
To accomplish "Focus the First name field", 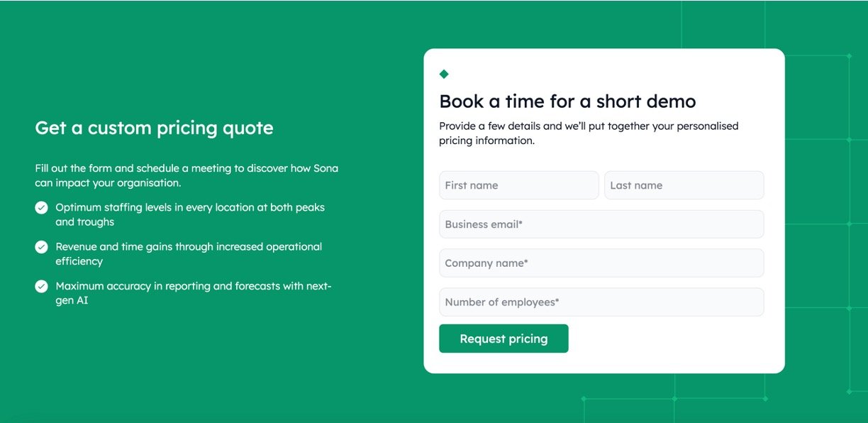I will [x=518, y=185].
